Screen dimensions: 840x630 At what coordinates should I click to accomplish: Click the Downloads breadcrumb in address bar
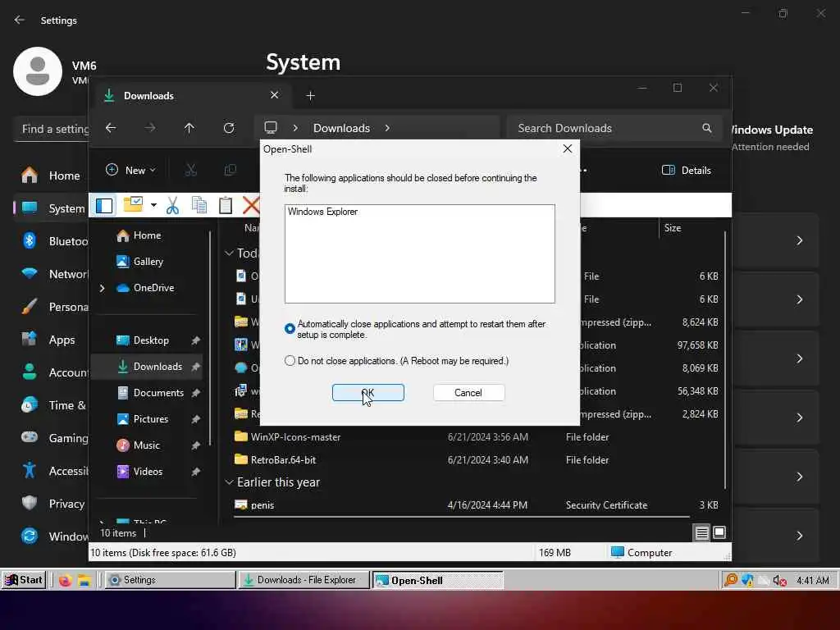[341, 128]
